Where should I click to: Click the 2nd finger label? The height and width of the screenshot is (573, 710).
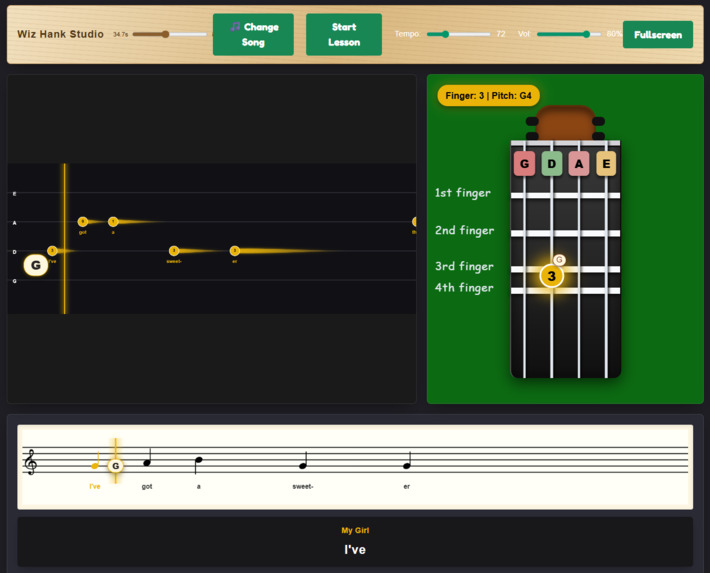click(x=464, y=230)
